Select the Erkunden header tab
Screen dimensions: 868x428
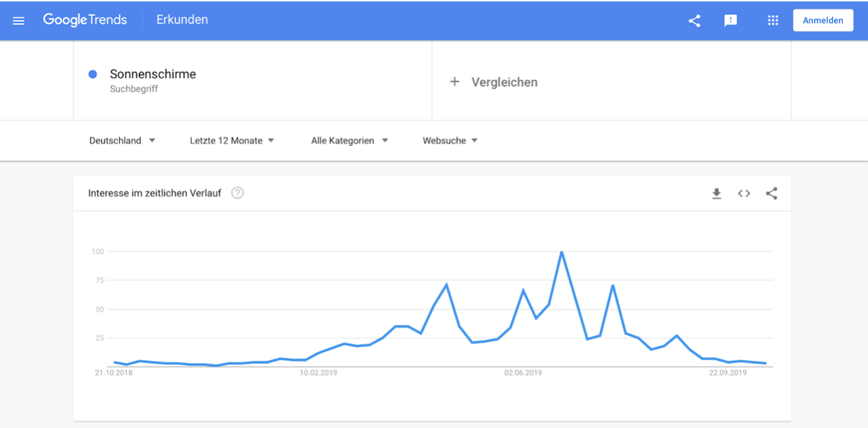[x=182, y=20]
